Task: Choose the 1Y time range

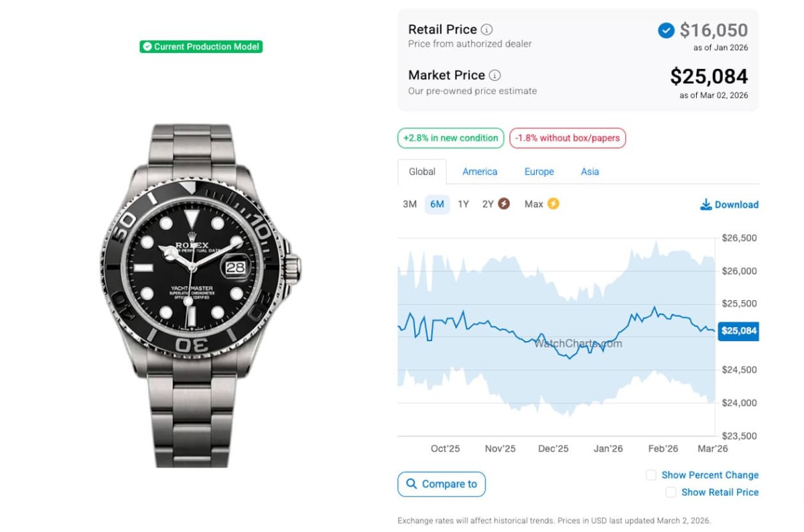Action: [463, 204]
